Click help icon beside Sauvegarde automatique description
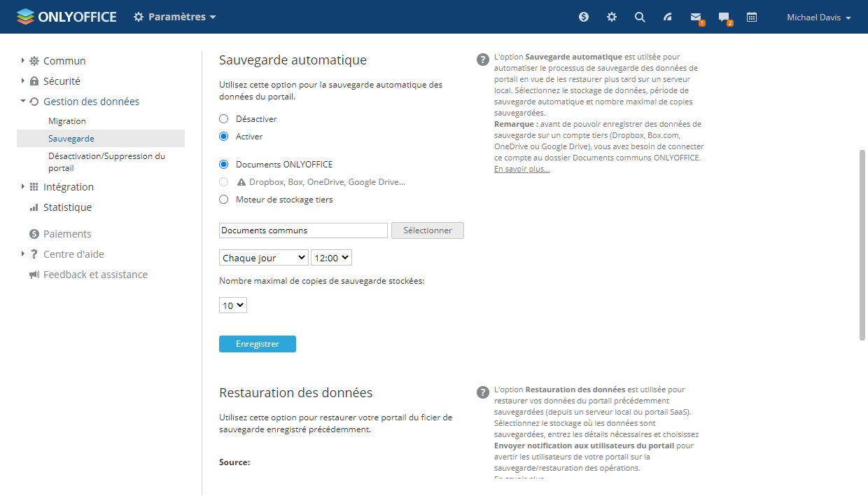868x496 pixels. [x=482, y=60]
